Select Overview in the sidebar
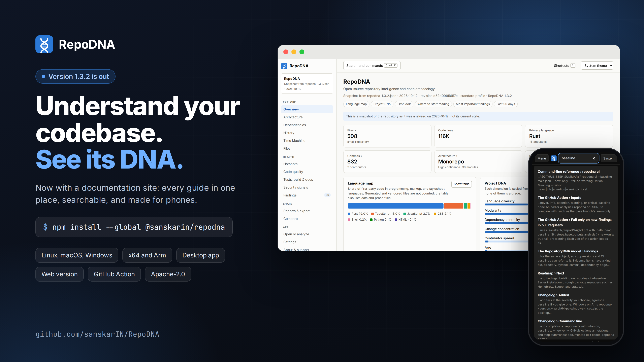This screenshot has width=644, height=362. point(307,109)
